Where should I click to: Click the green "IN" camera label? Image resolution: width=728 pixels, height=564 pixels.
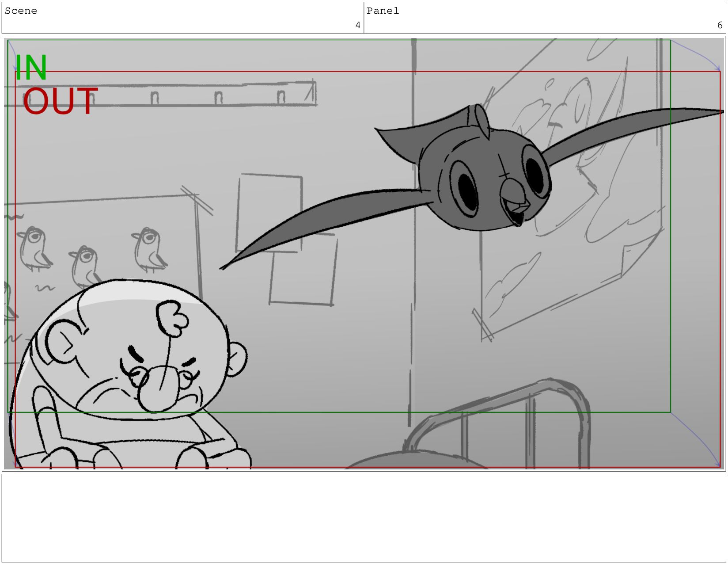tap(31, 68)
